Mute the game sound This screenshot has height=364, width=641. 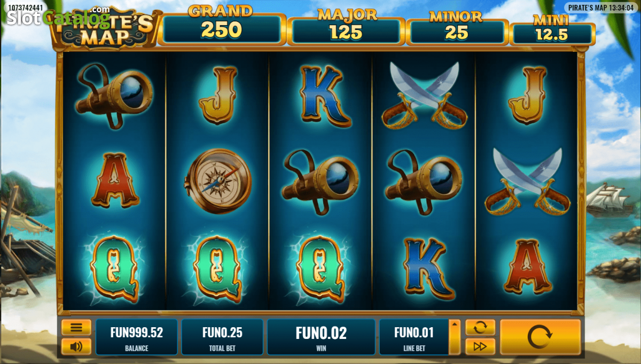[76, 346]
